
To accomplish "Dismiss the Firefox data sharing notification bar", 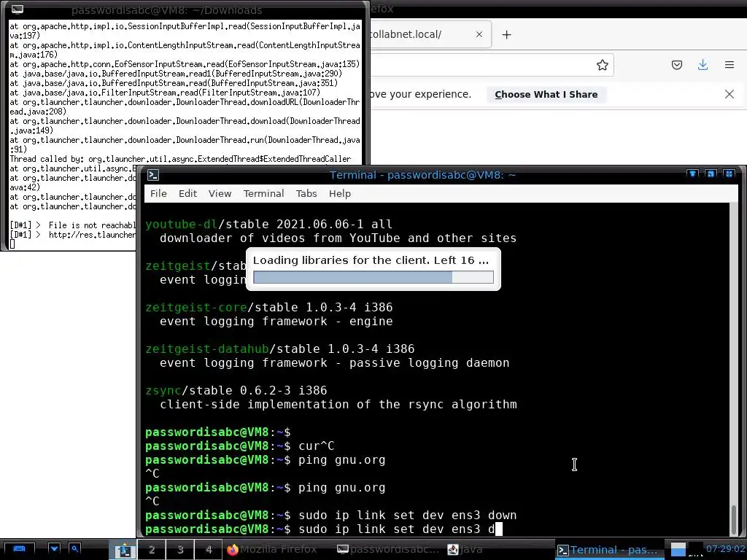I will (729, 94).
